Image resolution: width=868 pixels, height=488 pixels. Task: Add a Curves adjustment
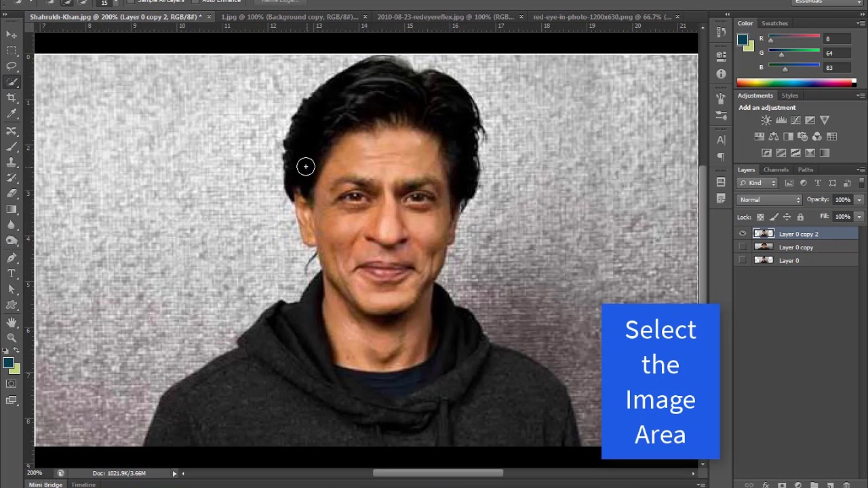[x=795, y=120]
